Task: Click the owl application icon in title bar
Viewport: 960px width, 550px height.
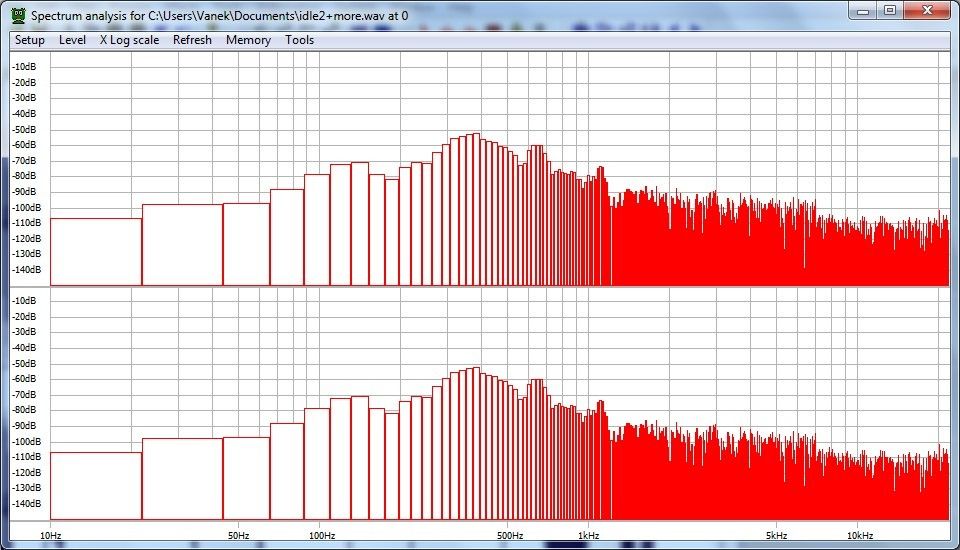Action: pyautogui.click(x=18, y=15)
